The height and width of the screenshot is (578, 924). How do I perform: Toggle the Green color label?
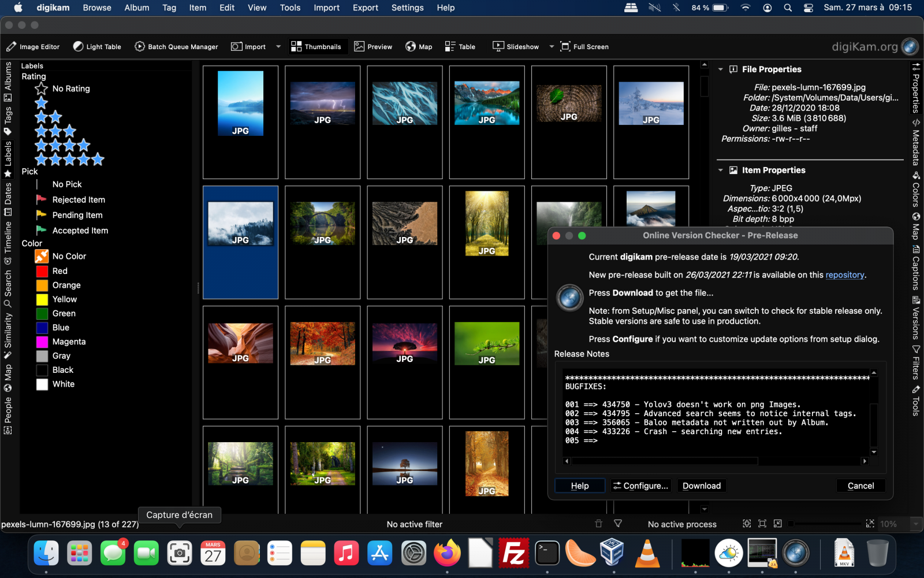pos(64,313)
